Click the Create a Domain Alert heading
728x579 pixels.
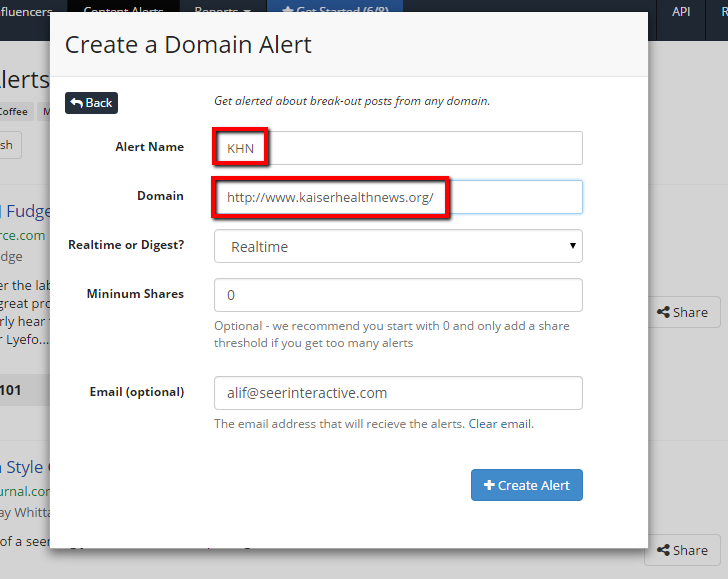(188, 45)
